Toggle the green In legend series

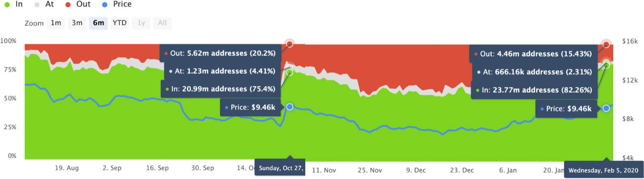click(14, 4)
